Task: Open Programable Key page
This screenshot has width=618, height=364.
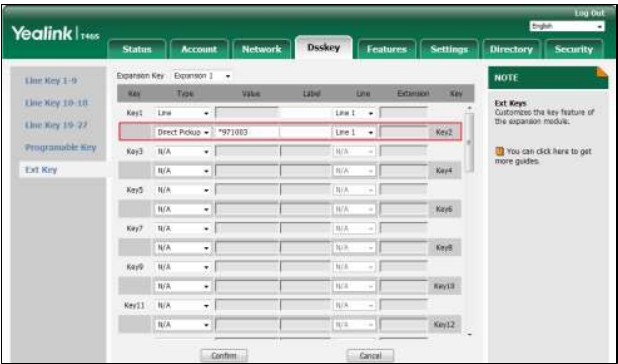Action: pyautogui.click(x=60, y=148)
